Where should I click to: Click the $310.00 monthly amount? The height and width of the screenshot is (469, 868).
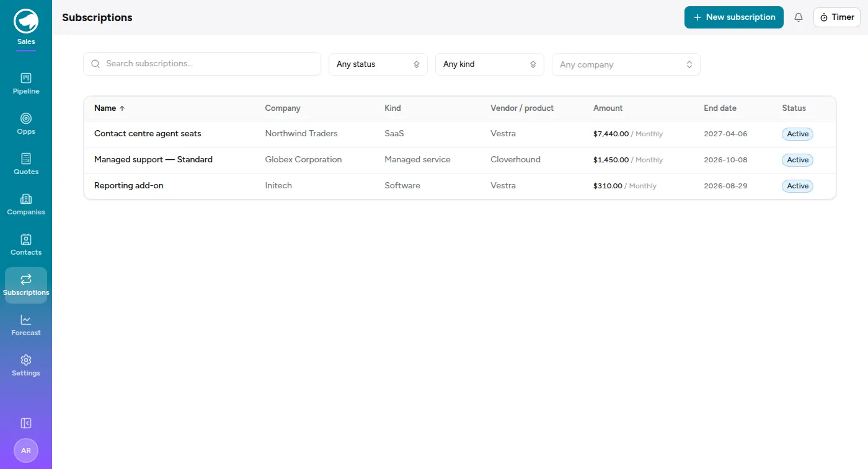click(x=625, y=186)
